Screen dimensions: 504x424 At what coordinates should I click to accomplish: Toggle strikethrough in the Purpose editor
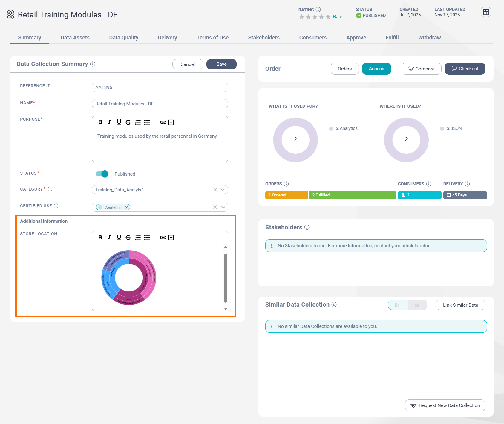[128, 122]
